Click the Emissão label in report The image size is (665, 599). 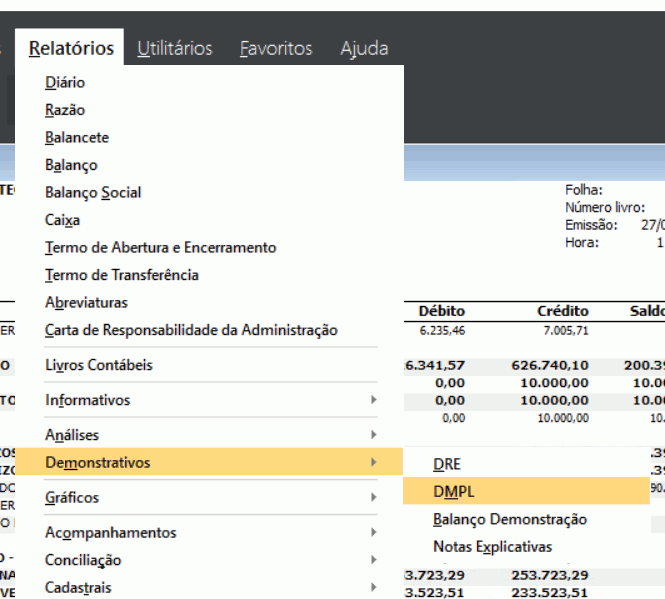click(591, 225)
